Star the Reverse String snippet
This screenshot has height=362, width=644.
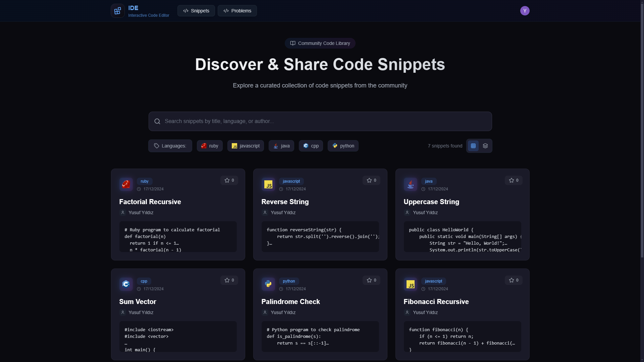[x=371, y=180]
